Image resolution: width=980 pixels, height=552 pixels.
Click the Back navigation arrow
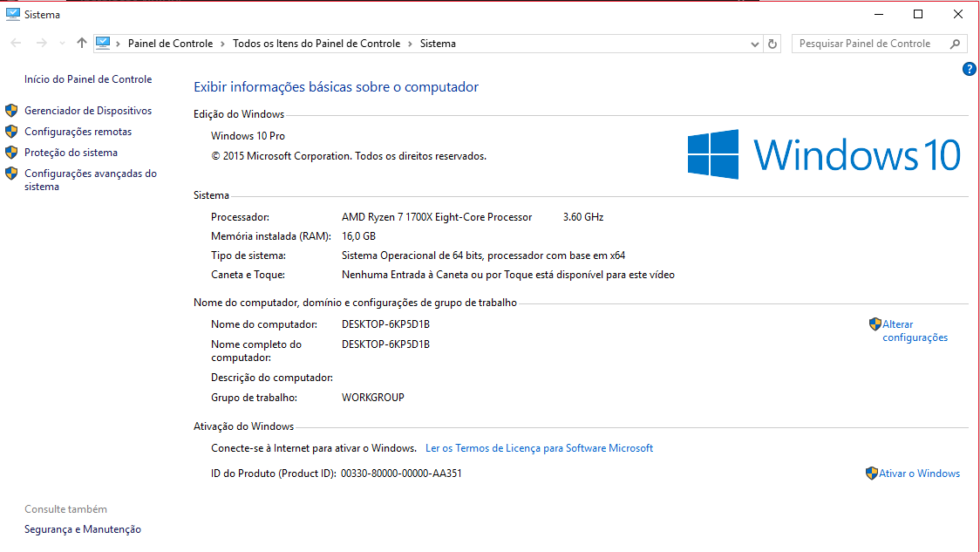coord(17,43)
